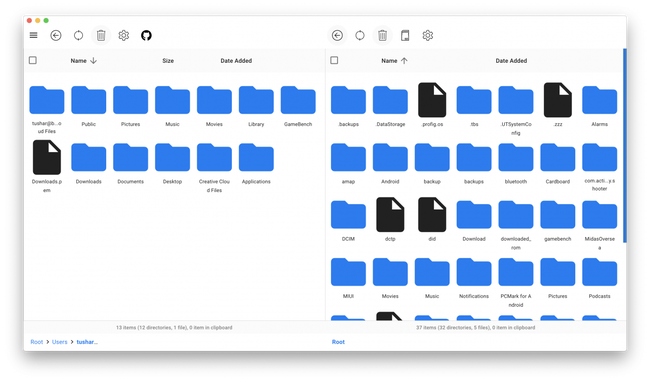Open the hamburger menu in left toolbar
The image size is (650, 382).
click(x=34, y=35)
